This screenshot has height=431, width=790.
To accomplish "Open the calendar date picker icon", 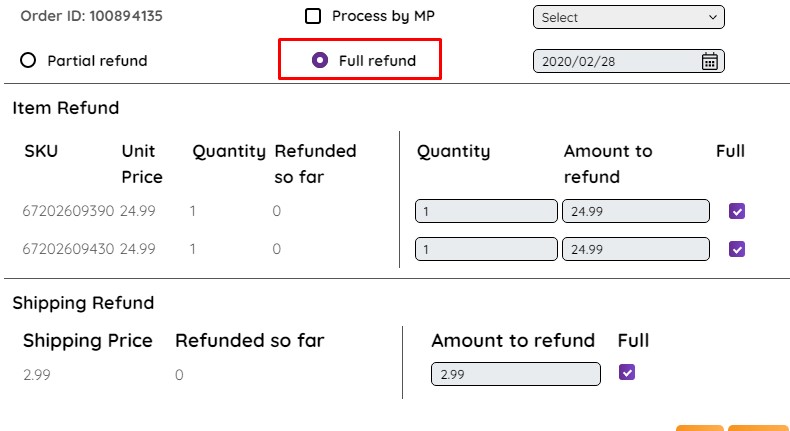I will 709,61.
